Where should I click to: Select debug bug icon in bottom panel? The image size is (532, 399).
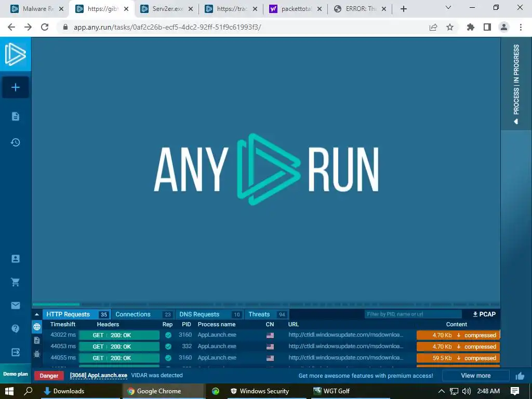point(37,354)
